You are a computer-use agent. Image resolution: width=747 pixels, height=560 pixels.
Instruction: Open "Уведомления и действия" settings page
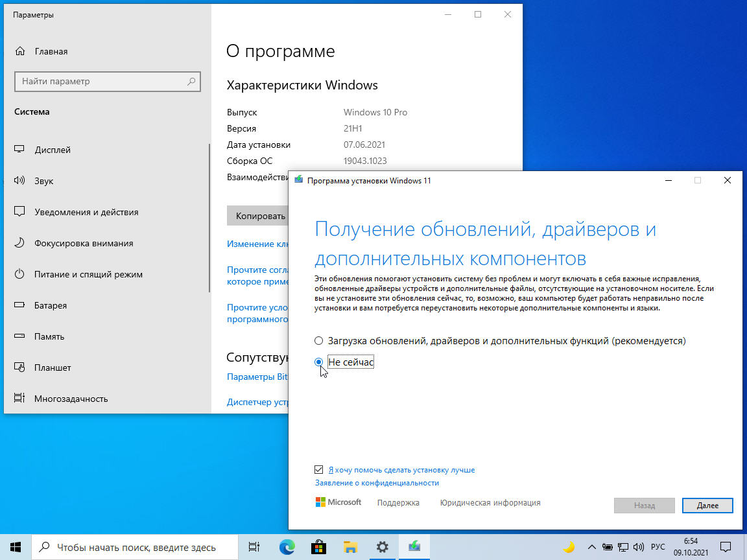[x=86, y=213]
